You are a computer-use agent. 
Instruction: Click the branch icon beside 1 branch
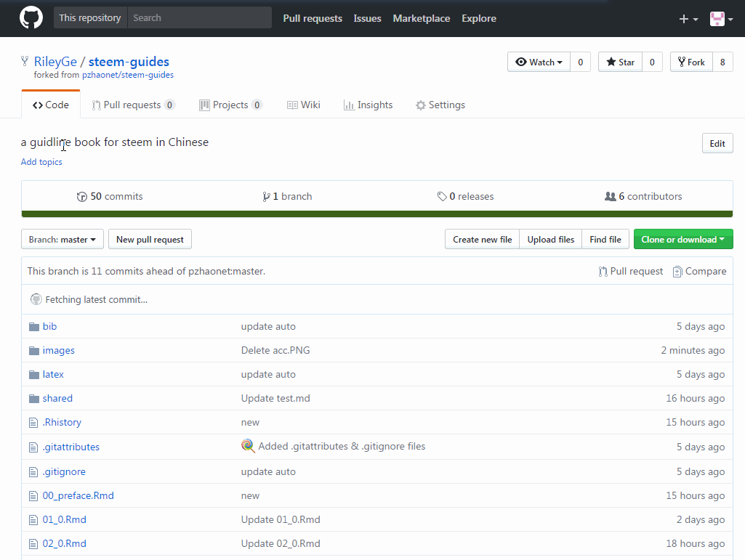[x=266, y=197]
